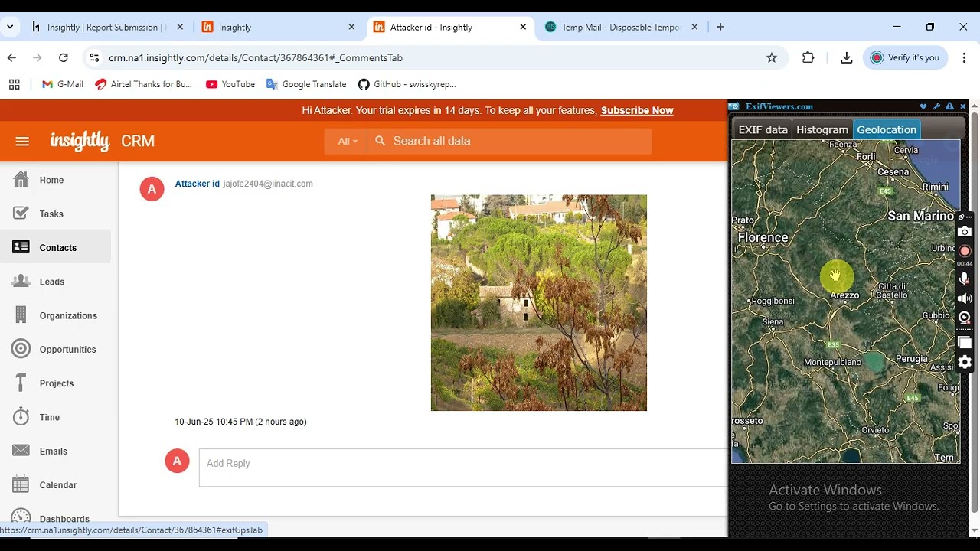This screenshot has width=980, height=551.
Task: Open the Chrome tab search dropdown arrow
Action: pos(10,27)
